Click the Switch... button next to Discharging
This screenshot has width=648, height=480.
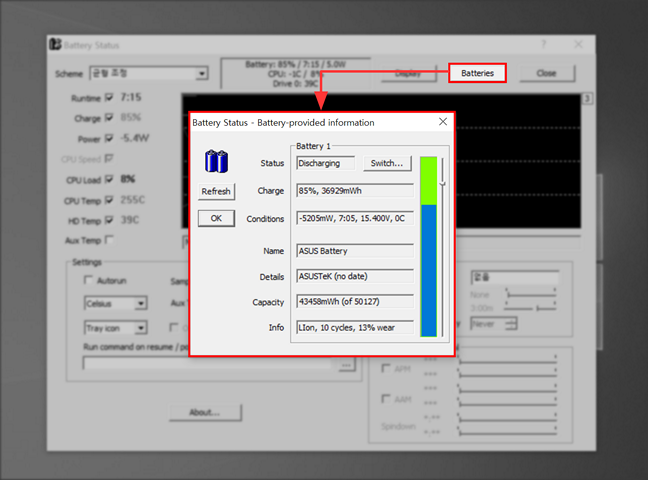[387, 163]
